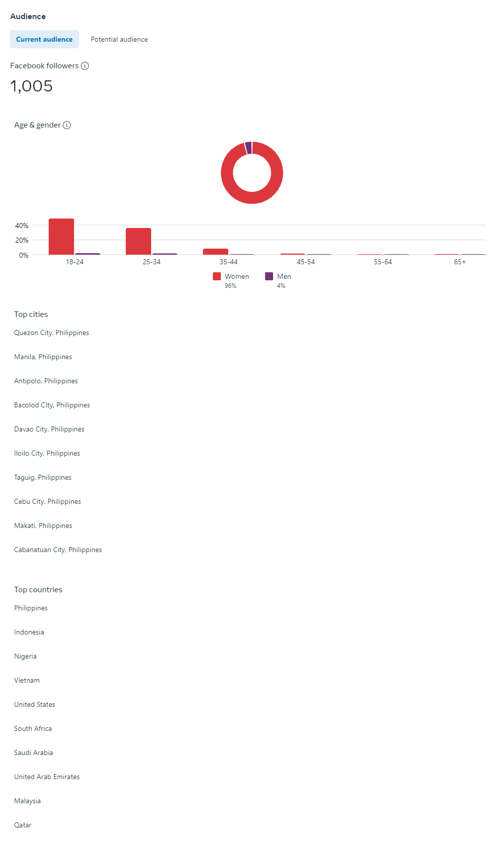The image size is (504, 862).
Task: Click the Men label in chart legend
Action: (284, 276)
